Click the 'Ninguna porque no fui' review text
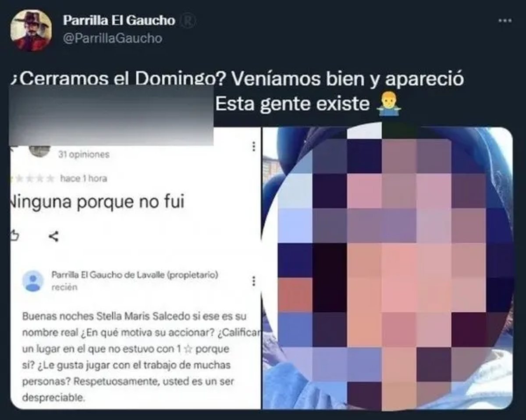Image resolution: width=526 pixels, height=420 pixels. 97,202
